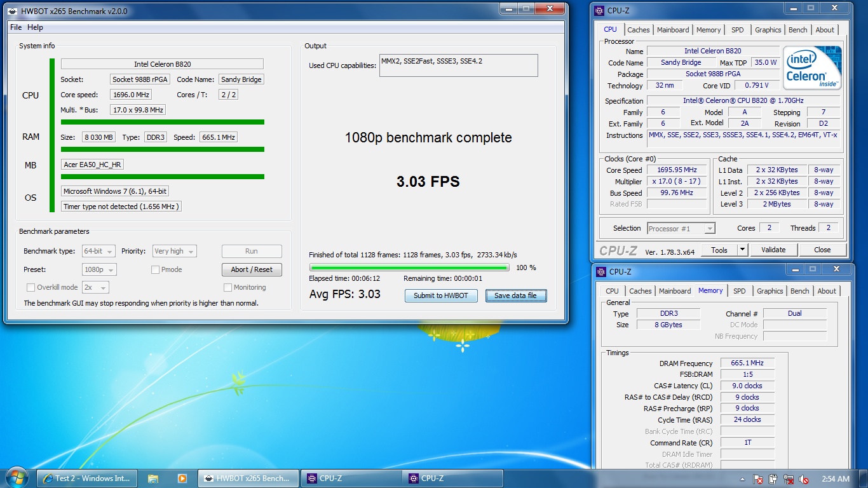Image resolution: width=868 pixels, height=488 pixels.
Task: Open the Benchmark type 64-bit dropdown
Action: point(99,251)
